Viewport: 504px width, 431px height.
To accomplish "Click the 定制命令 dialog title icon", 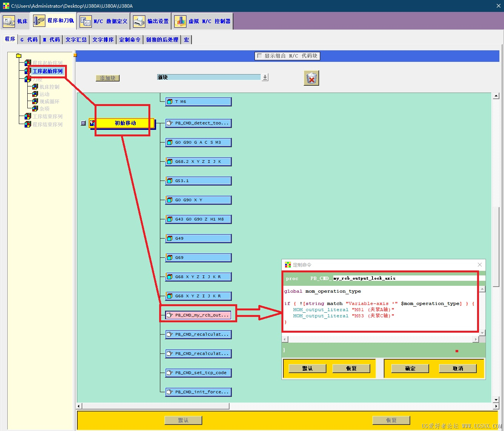I will coord(288,265).
